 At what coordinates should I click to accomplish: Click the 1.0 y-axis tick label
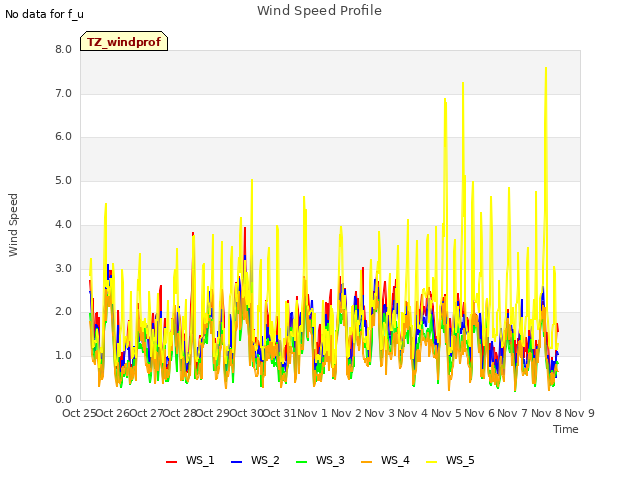[63, 356]
